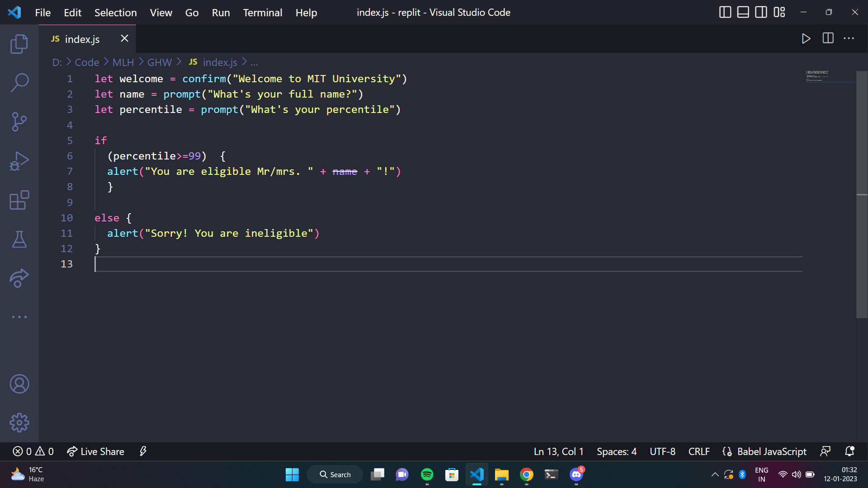Open the Extensions view
The image size is (868, 488).
[19, 200]
